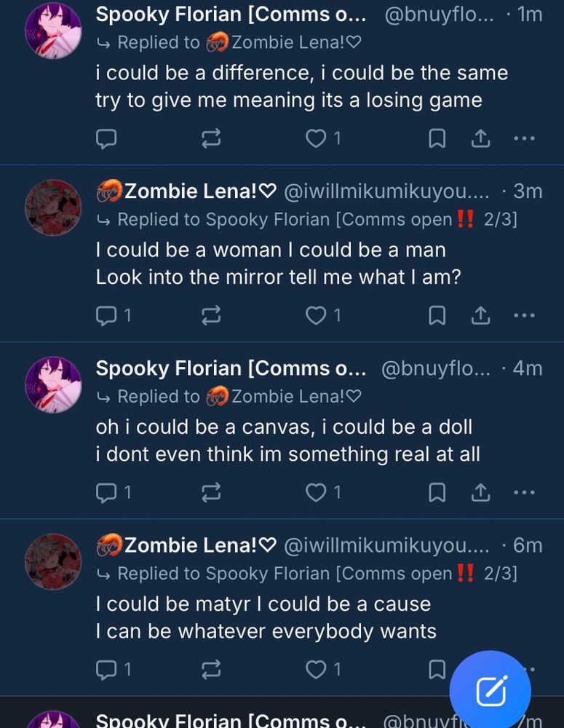Image resolution: width=564 pixels, height=728 pixels.
Task: Reply to the 'woman or man' post
Action: (106, 315)
